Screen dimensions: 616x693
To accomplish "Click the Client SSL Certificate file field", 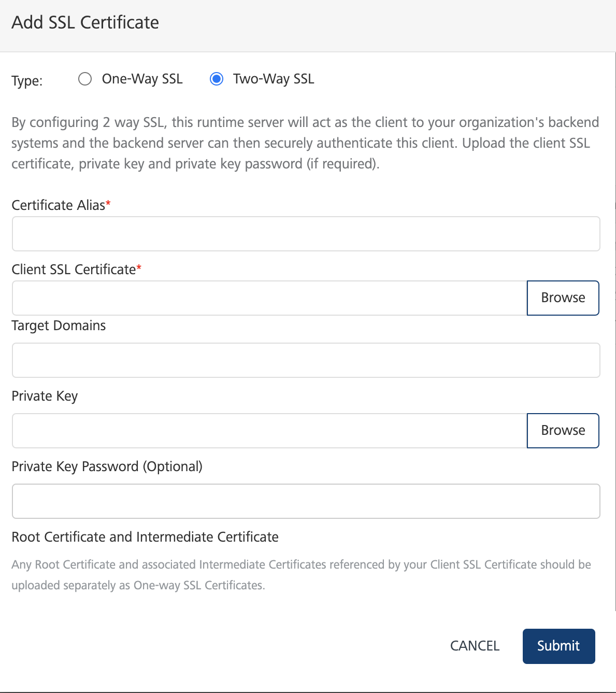I will (269, 298).
